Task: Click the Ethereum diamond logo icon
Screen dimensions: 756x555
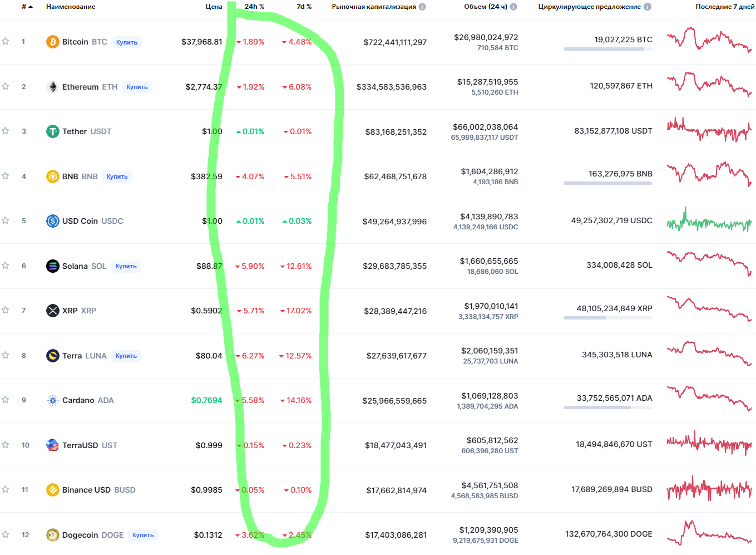Action: pos(52,87)
